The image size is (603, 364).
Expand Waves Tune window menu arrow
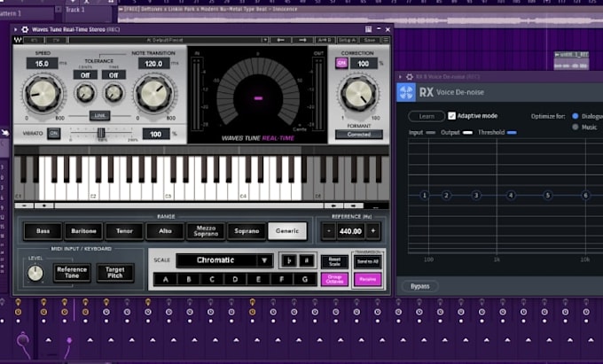tap(16, 29)
